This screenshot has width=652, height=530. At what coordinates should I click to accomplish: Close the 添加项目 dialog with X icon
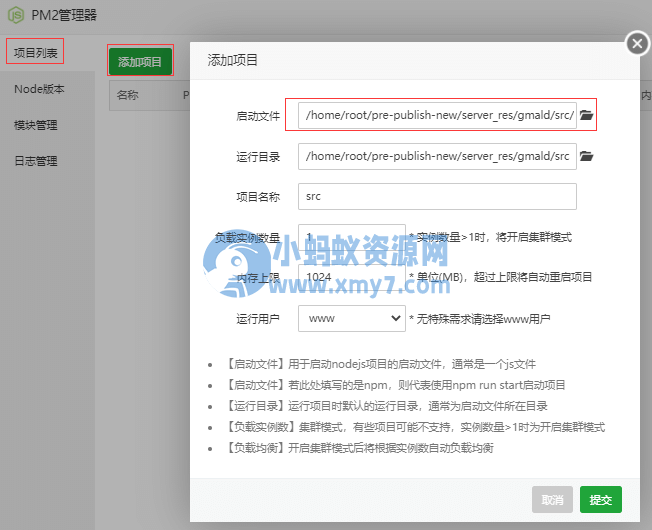click(637, 44)
